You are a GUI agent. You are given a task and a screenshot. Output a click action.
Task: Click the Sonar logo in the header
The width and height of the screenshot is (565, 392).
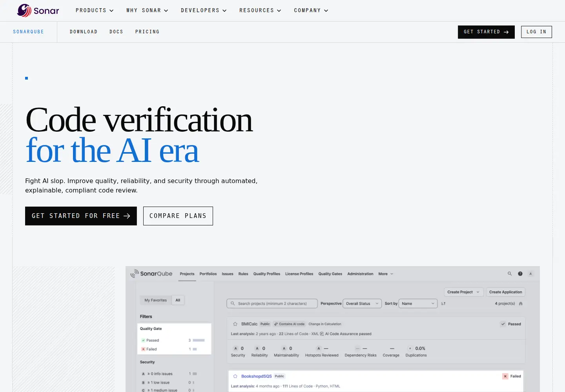pyautogui.click(x=38, y=11)
